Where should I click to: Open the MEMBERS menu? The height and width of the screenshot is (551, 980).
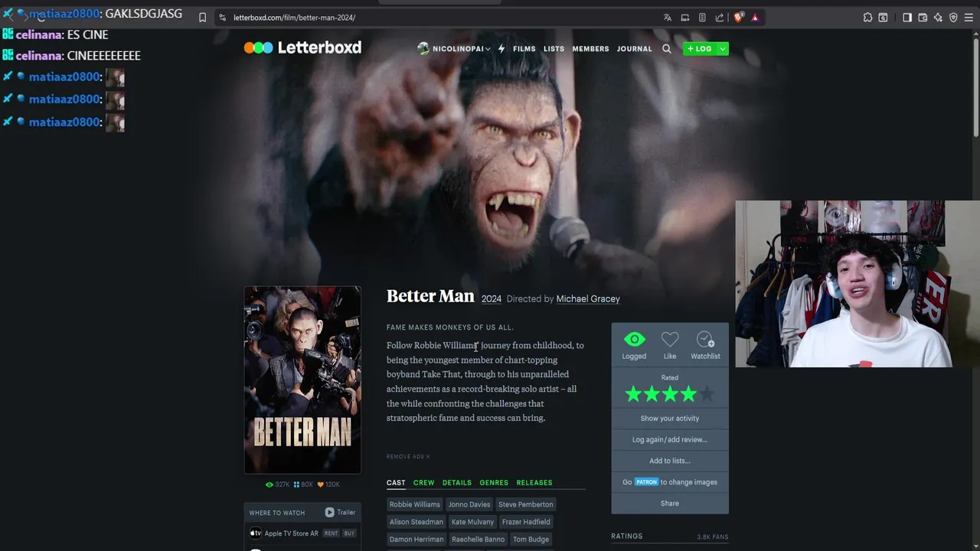[590, 49]
